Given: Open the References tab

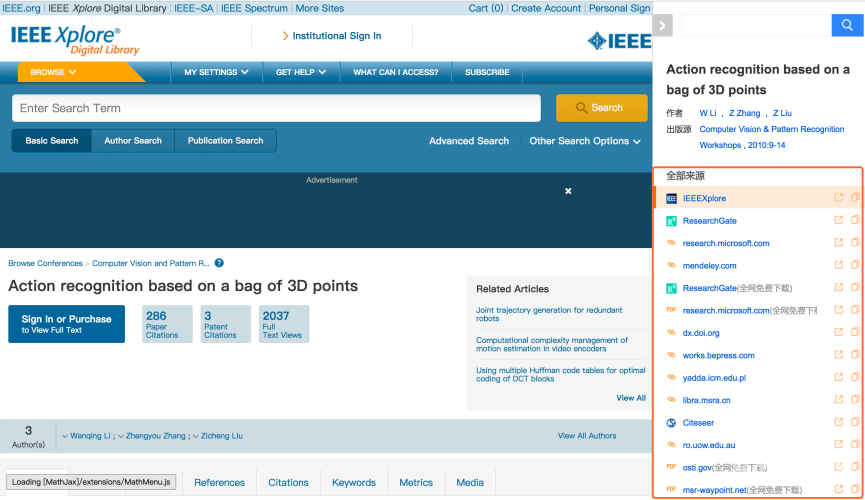Looking at the screenshot, I should [x=219, y=483].
